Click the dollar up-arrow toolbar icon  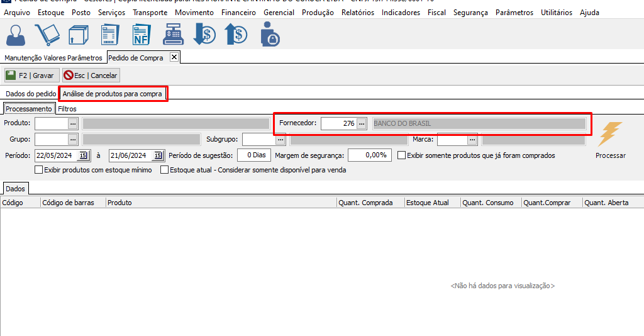[236, 35]
